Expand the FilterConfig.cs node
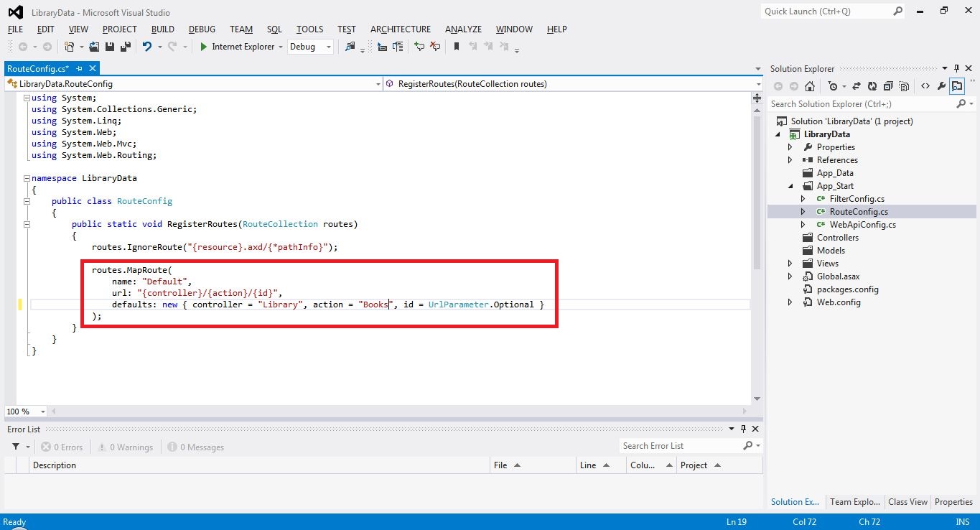Image resolution: width=980 pixels, height=530 pixels. point(803,199)
